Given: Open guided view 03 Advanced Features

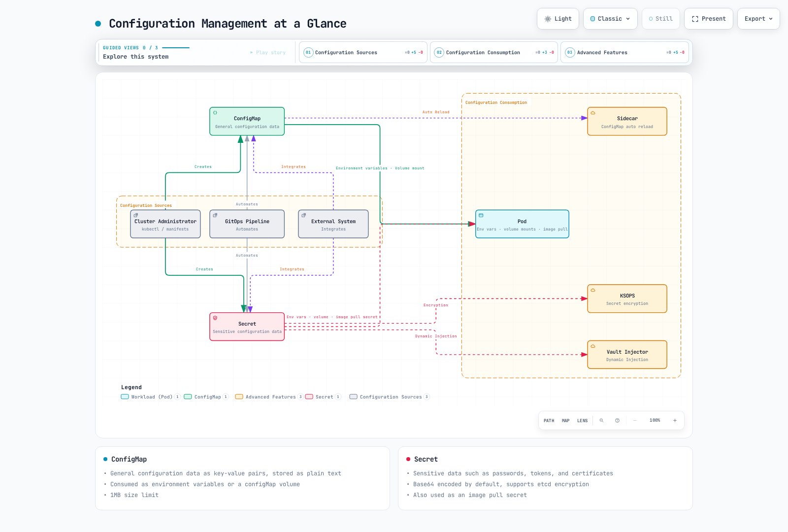Looking at the screenshot, I should tap(624, 52).
